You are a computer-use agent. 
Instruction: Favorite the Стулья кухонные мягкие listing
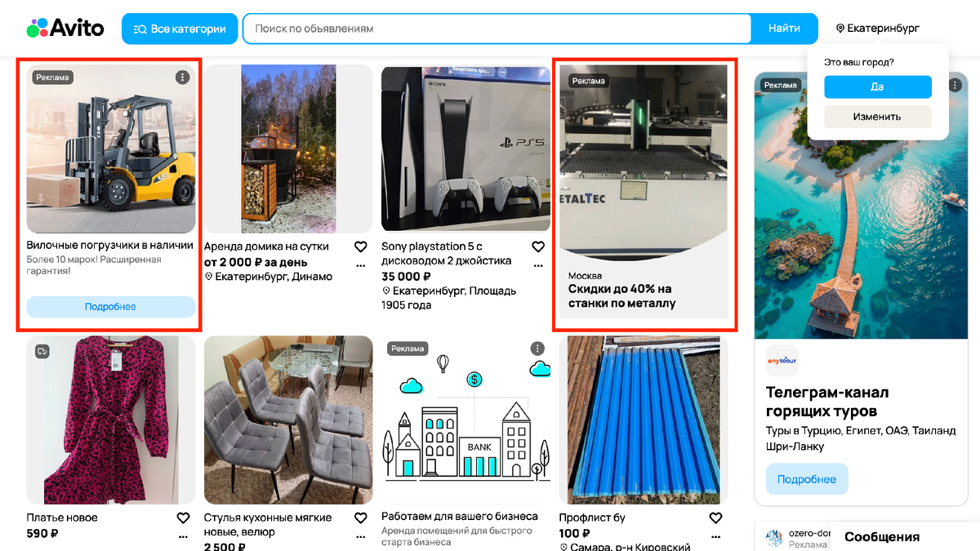pos(360,518)
